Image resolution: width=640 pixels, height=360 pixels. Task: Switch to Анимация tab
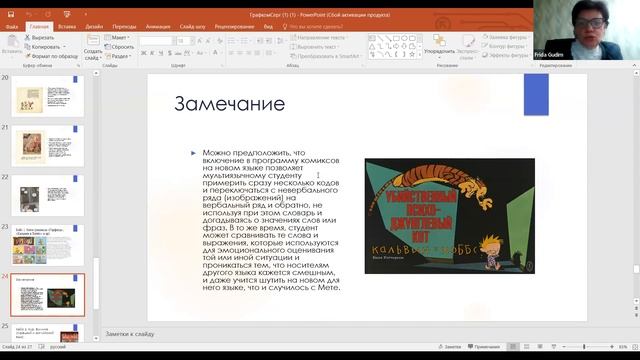(158, 27)
